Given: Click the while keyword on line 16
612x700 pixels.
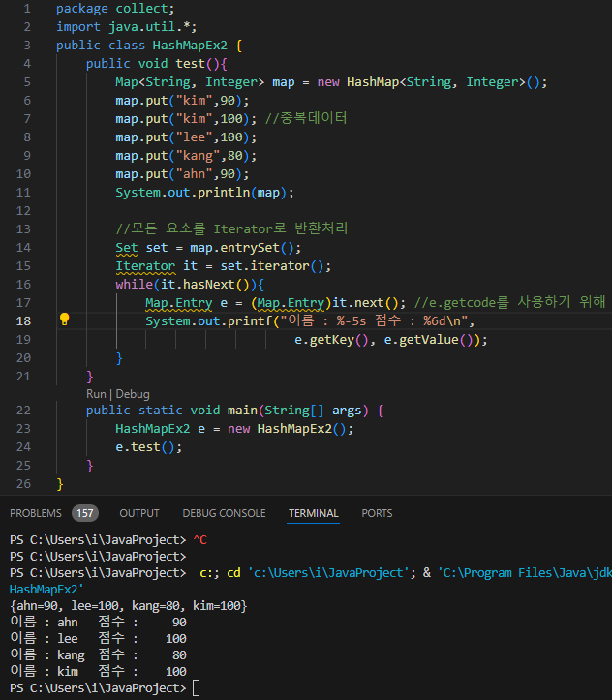Looking at the screenshot, I should (135, 285).
